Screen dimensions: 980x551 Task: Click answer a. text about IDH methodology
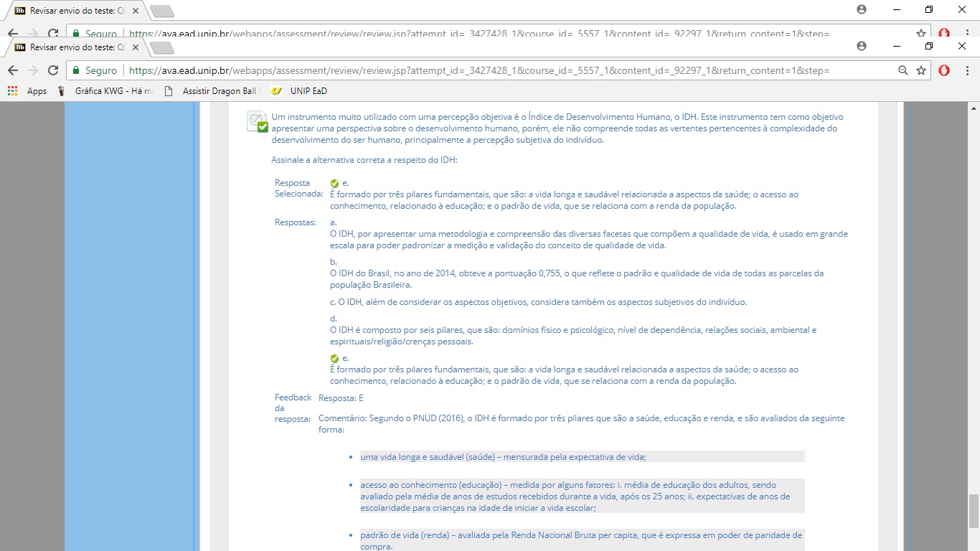(x=588, y=240)
